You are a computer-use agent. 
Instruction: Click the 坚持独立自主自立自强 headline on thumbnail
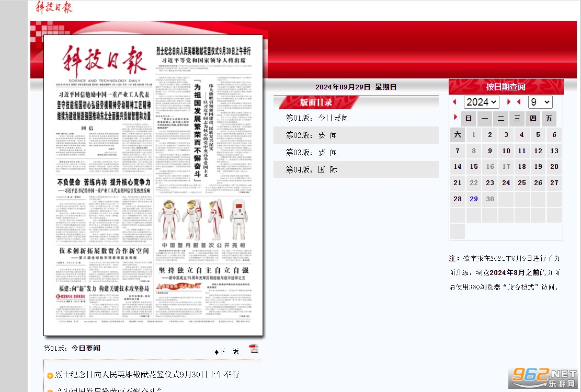pyautogui.click(x=203, y=270)
